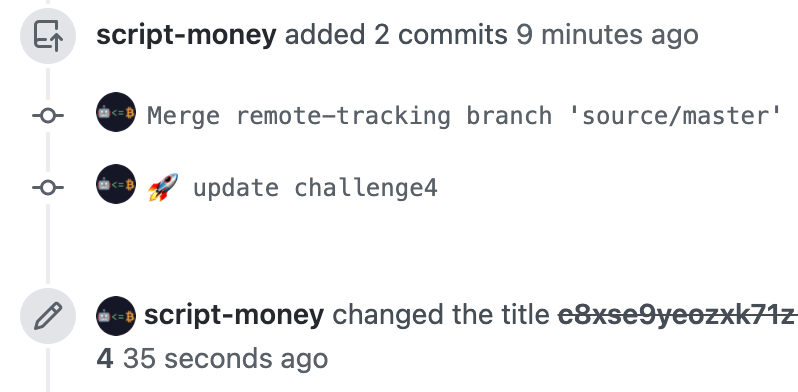Click the repo push icon beside added commits
This screenshot has width=798, height=392.
pyautogui.click(x=48, y=36)
